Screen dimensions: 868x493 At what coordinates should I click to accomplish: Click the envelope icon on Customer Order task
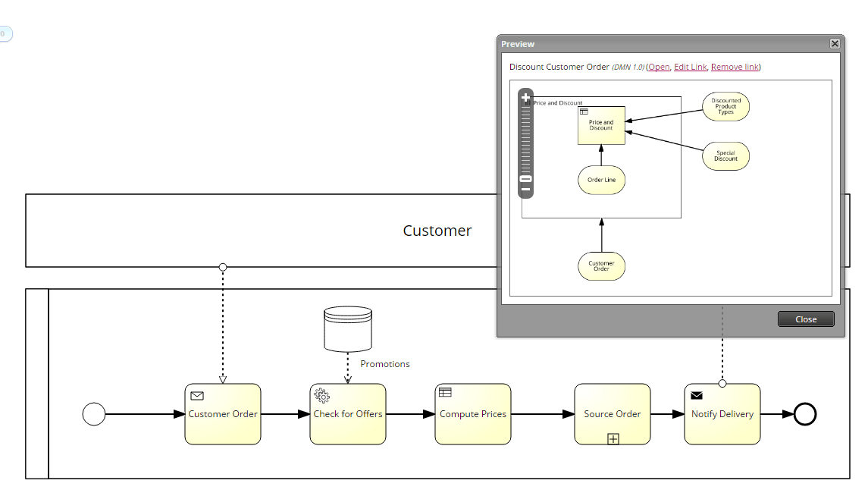(197, 395)
